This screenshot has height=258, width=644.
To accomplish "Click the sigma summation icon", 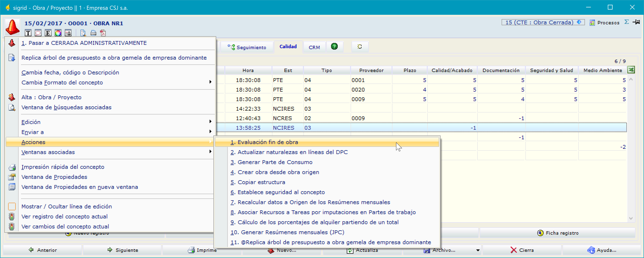I will (x=627, y=22).
